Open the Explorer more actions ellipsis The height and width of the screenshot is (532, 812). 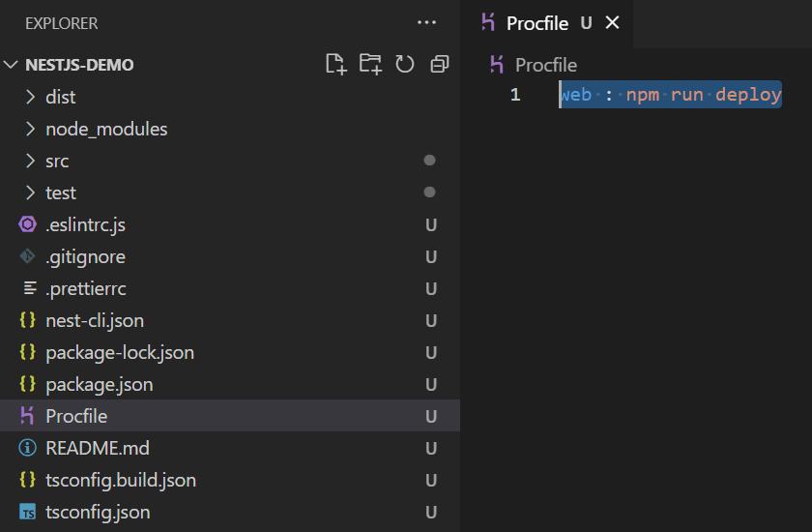[x=426, y=23]
